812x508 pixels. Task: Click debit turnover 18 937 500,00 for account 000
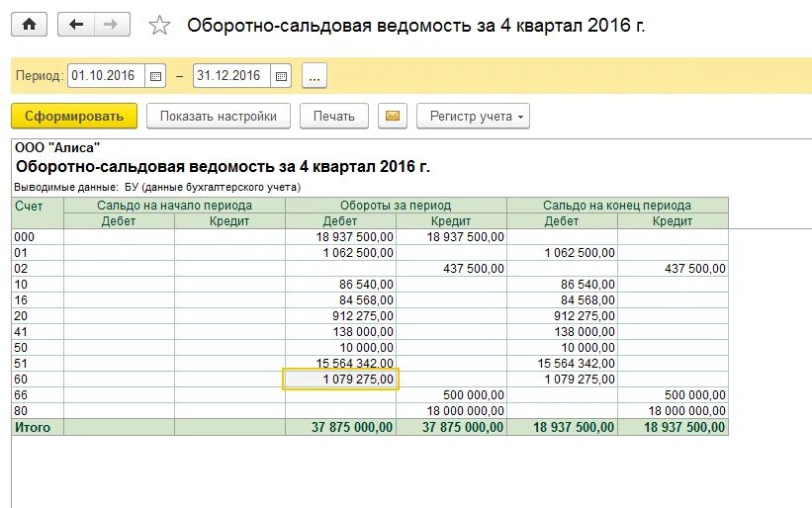[340, 237]
